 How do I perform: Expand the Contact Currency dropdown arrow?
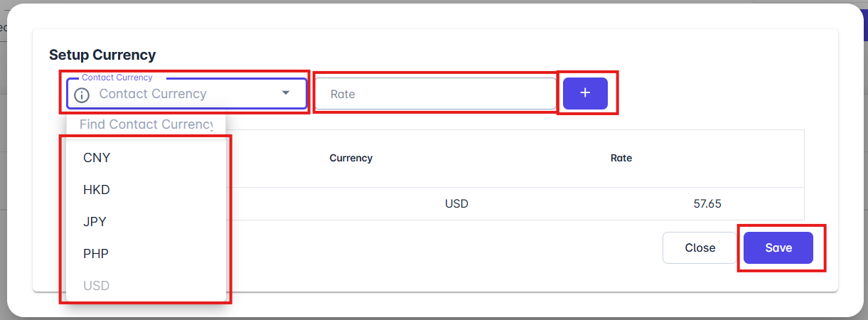286,93
